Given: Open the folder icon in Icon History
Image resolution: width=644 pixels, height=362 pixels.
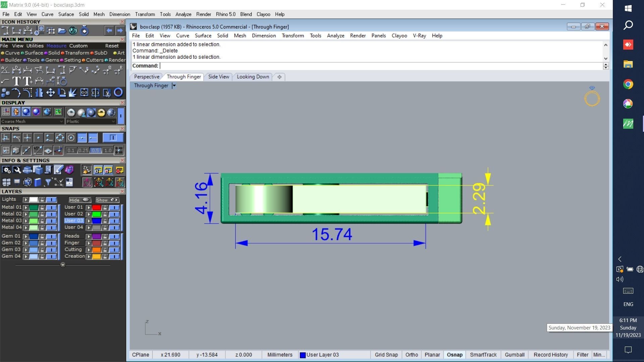Looking at the screenshot, I should pos(62,31).
